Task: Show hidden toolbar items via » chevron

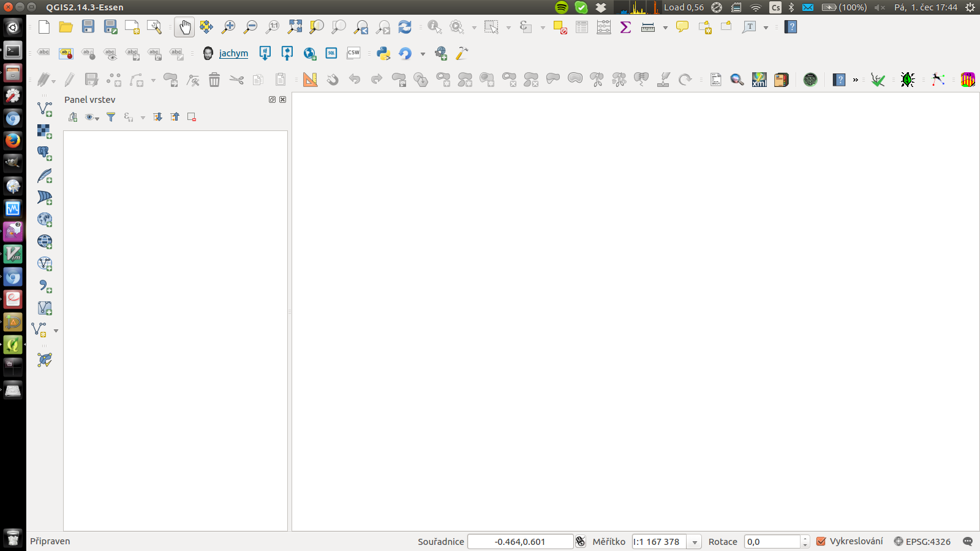Action: 856,80
